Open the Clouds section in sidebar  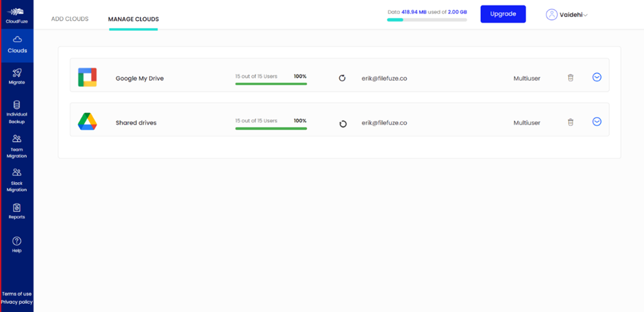pos(16,44)
